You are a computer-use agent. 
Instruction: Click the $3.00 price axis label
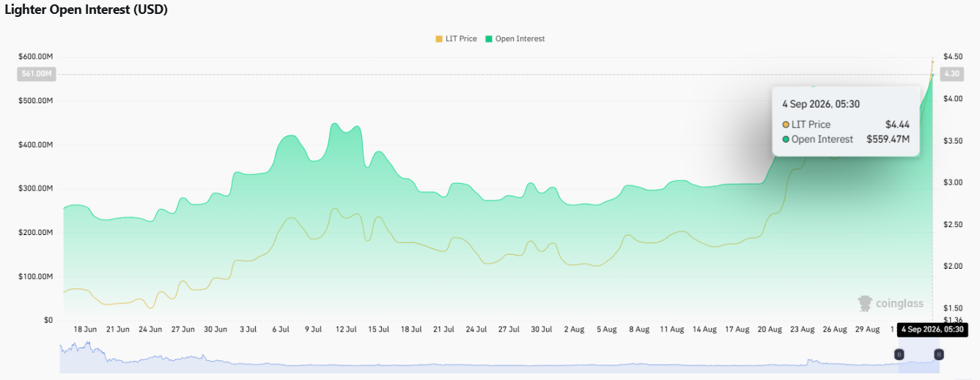953,182
